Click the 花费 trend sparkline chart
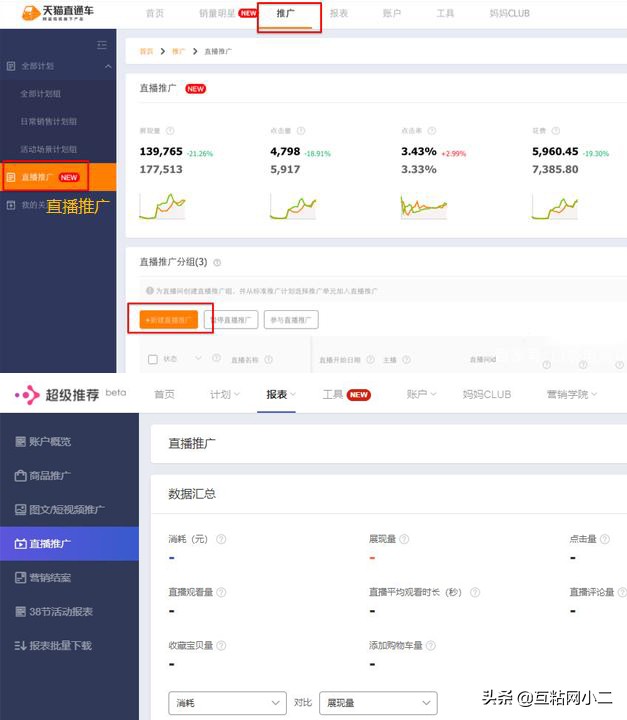This screenshot has height=720, width=627. [555, 206]
